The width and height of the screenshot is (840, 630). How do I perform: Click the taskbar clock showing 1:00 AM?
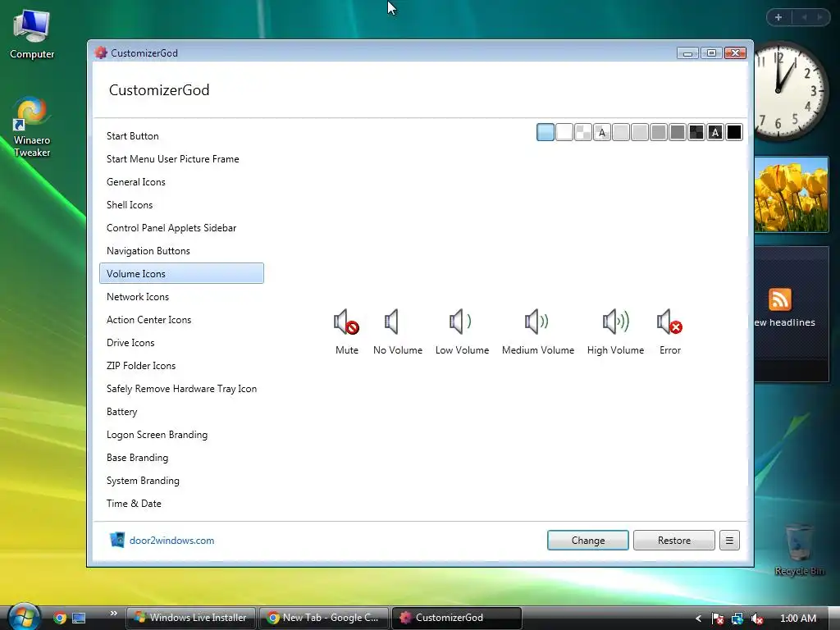tap(797, 619)
